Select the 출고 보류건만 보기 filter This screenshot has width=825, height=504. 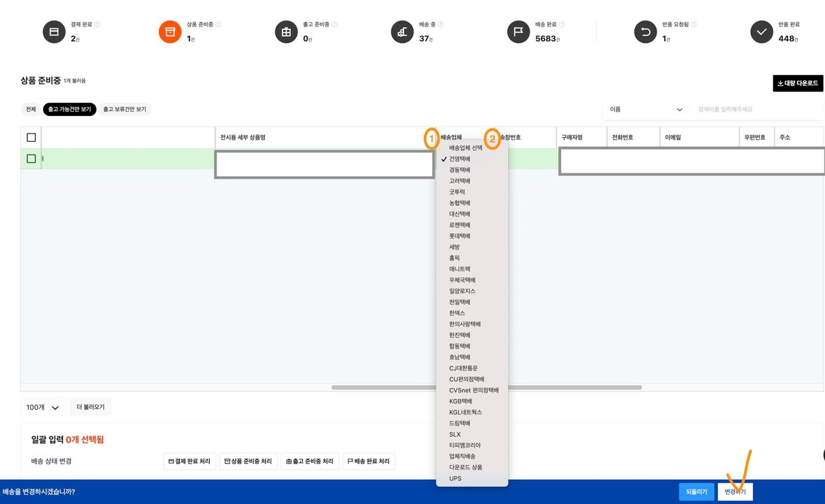[125, 109]
